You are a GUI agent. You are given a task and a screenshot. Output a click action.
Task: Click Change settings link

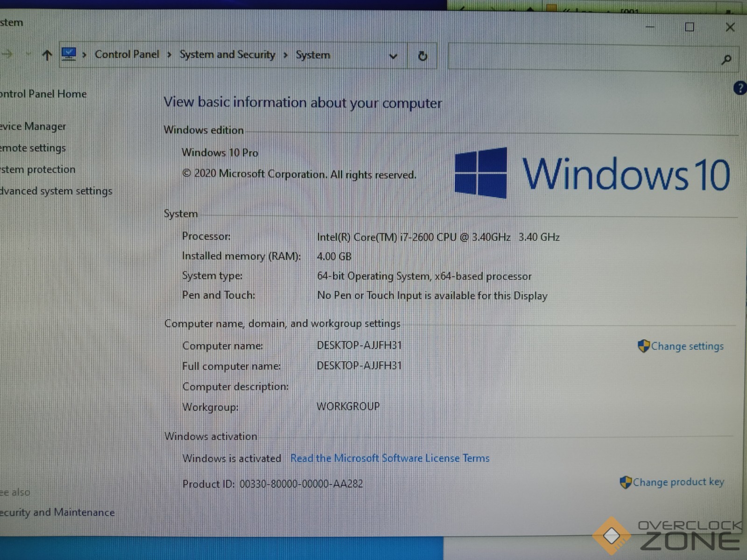[687, 346]
